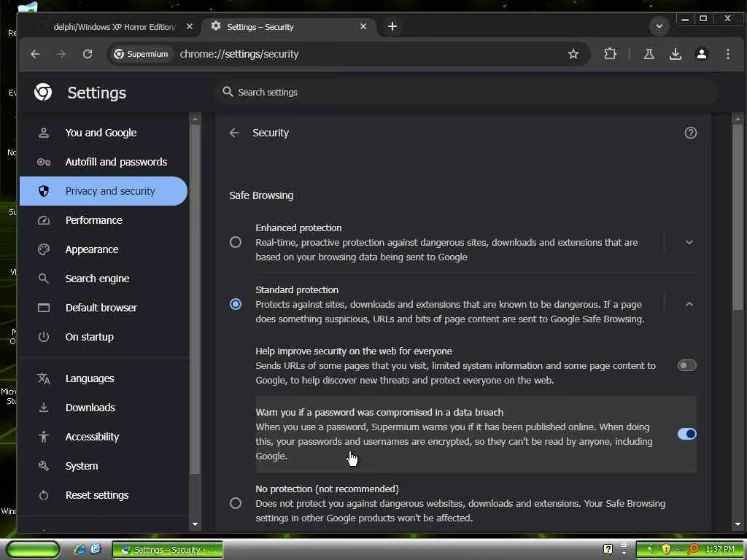Screen dimensions: 747x560
Task: Reload the settings page
Action: (88, 54)
